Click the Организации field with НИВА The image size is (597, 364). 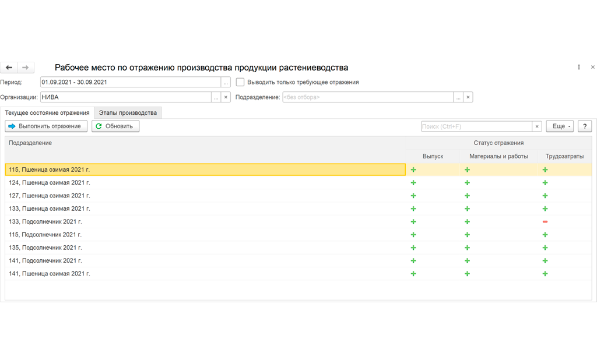click(x=126, y=97)
